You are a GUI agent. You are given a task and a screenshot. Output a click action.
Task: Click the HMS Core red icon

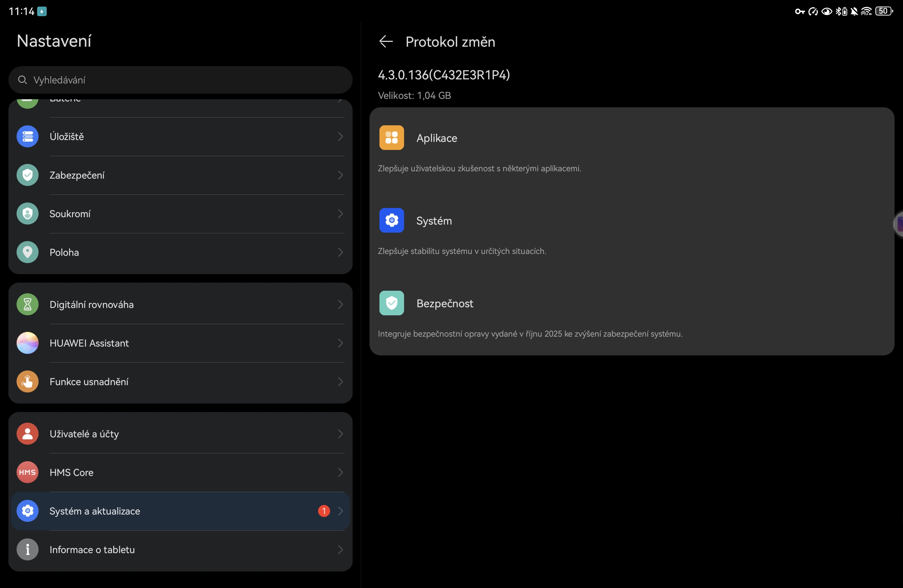27,472
